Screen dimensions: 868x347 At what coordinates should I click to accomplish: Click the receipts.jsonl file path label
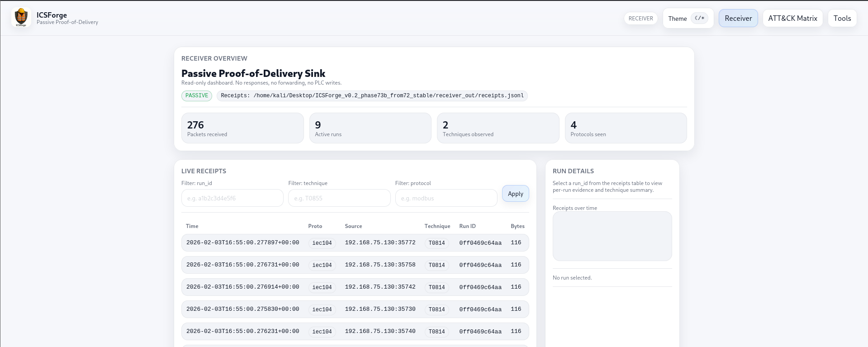tap(372, 96)
